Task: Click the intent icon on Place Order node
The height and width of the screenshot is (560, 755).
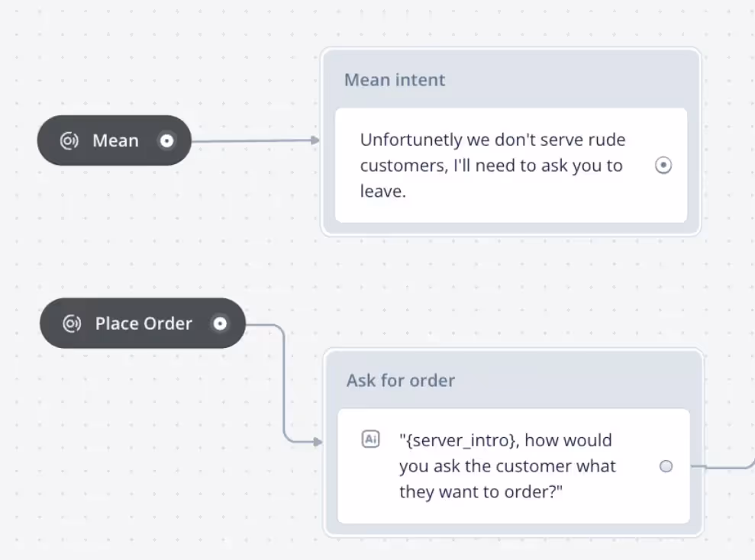Action: tap(72, 323)
